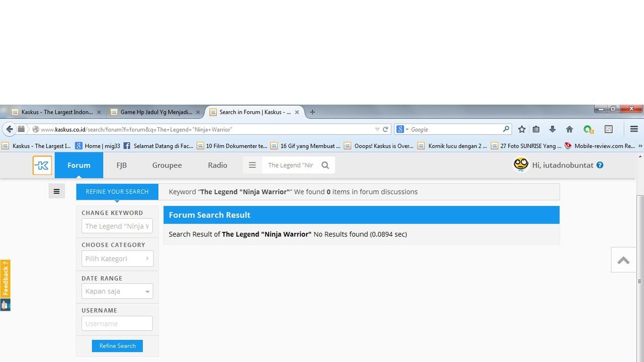Open the Forum navigation tab
This screenshot has height=362, width=644.
tap(79, 165)
